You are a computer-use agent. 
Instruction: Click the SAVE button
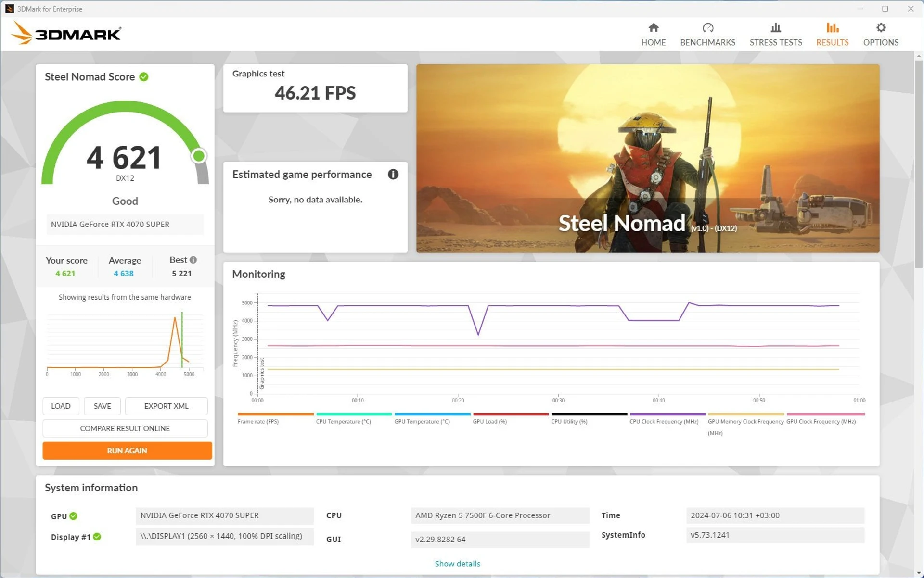pyautogui.click(x=102, y=406)
